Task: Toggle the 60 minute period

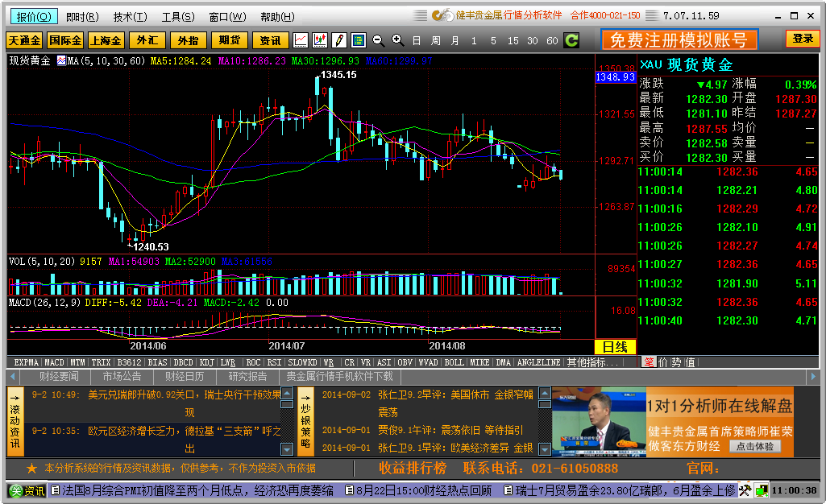Action: click(552, 40)
